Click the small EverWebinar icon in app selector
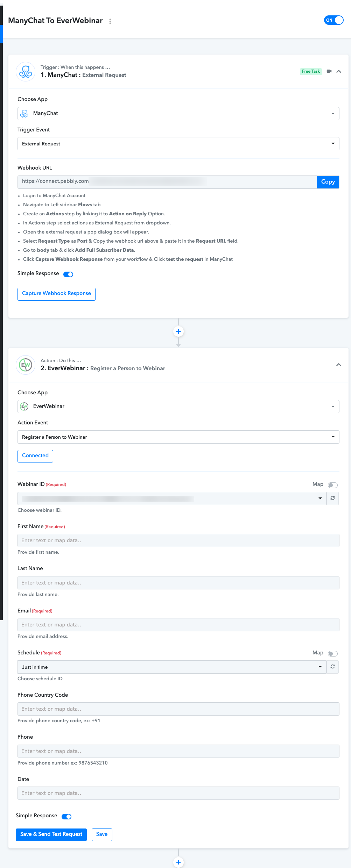Viewport: 351px width, 868px height. coord(24,407)
